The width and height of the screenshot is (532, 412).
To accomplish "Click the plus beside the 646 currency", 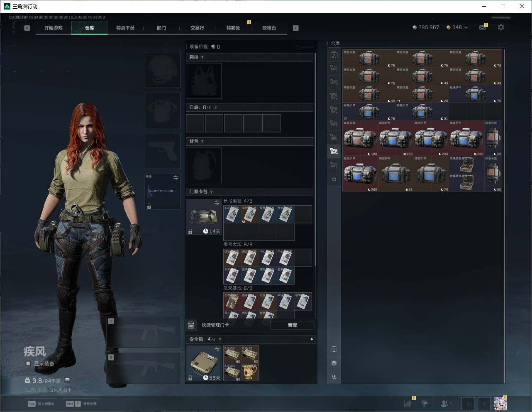I will (466, 27).
